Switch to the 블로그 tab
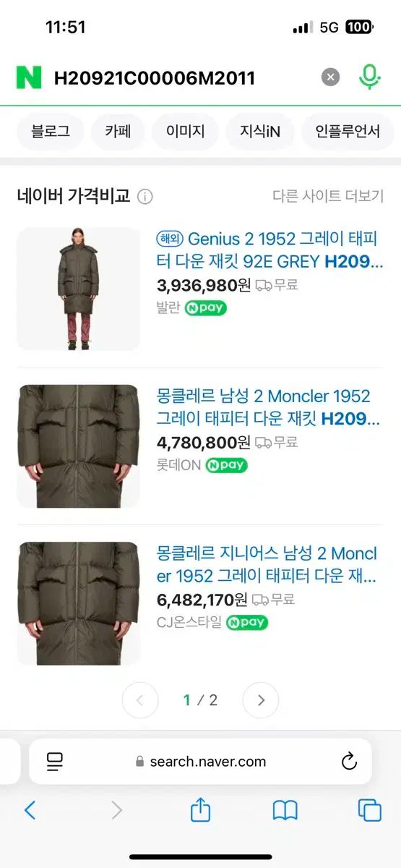Screen dimensions: 401x868 [x=51, y=132]
